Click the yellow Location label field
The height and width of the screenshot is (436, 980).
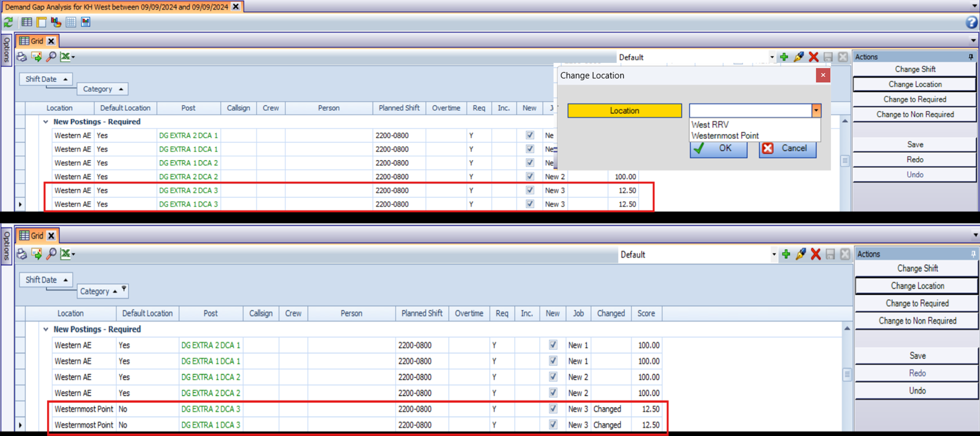[x=624, y=111]
